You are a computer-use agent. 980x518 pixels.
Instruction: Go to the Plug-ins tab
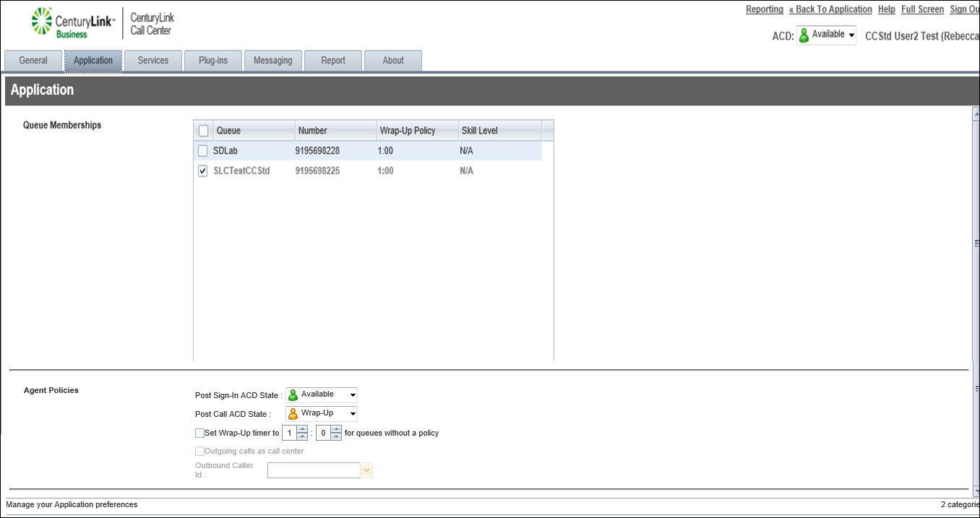coord(213,61)
